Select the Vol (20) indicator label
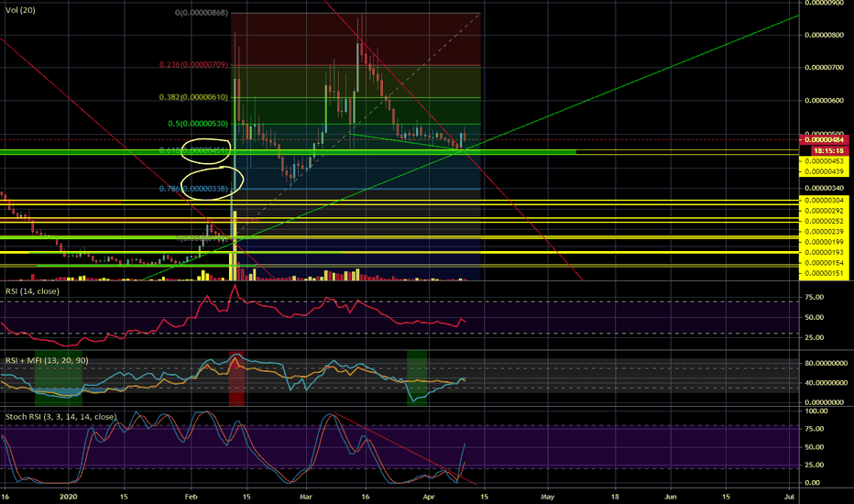The image size is (854, 504). tap(20, 10)
